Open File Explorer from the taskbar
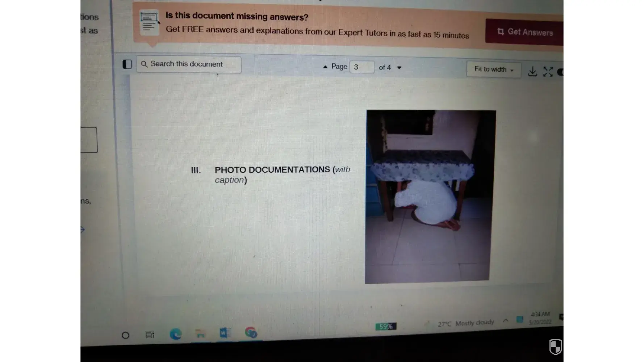Image resolution: width=644 pixels, height=362 pixels. coord(200,333)
